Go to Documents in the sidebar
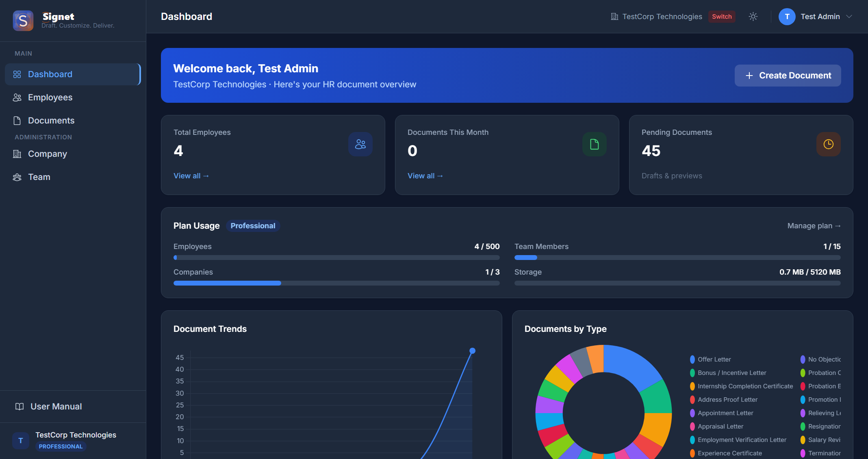This screenshot has width=868, height=459. pyautogui.click(x=51, y=121)
